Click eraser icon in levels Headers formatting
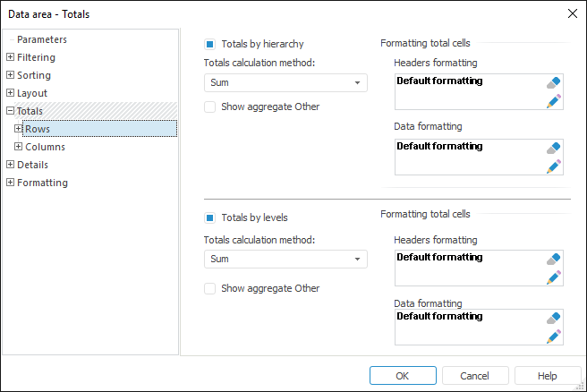 (554, 259)
